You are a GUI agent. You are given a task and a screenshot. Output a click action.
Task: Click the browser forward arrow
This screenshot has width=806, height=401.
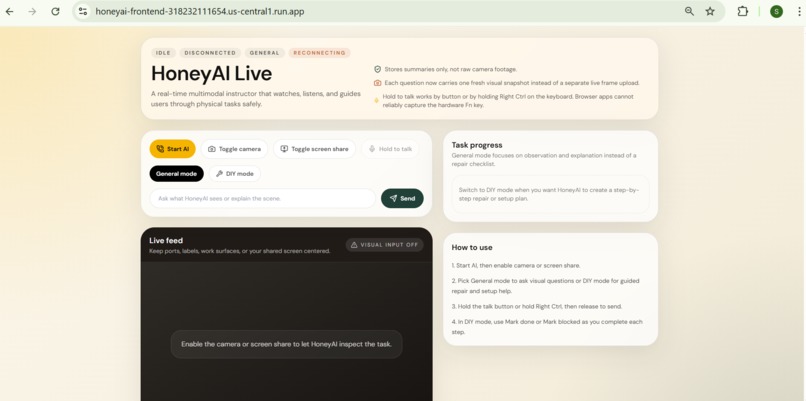point(32,11)
